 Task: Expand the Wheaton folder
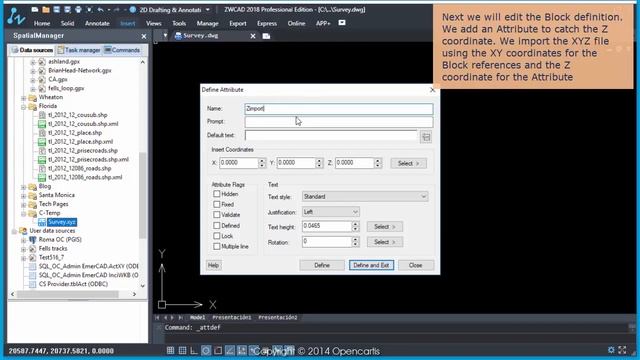point(24,98)
